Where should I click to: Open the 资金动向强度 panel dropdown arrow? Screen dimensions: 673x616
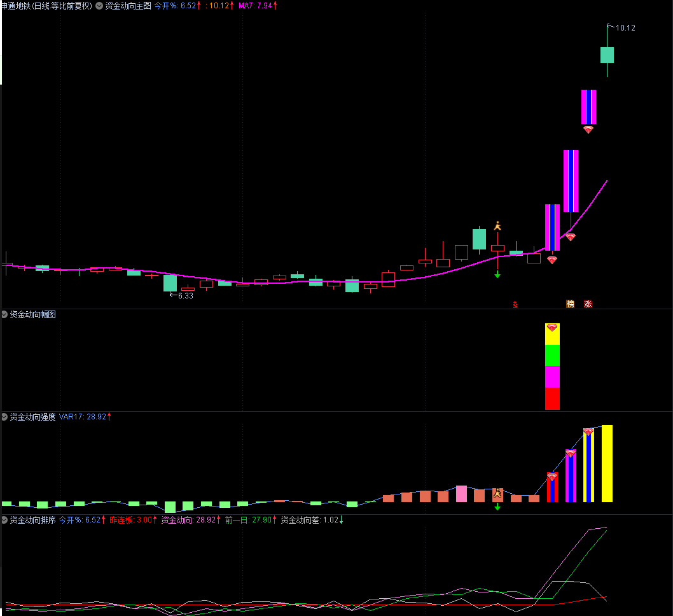click(x=5, y=417)
